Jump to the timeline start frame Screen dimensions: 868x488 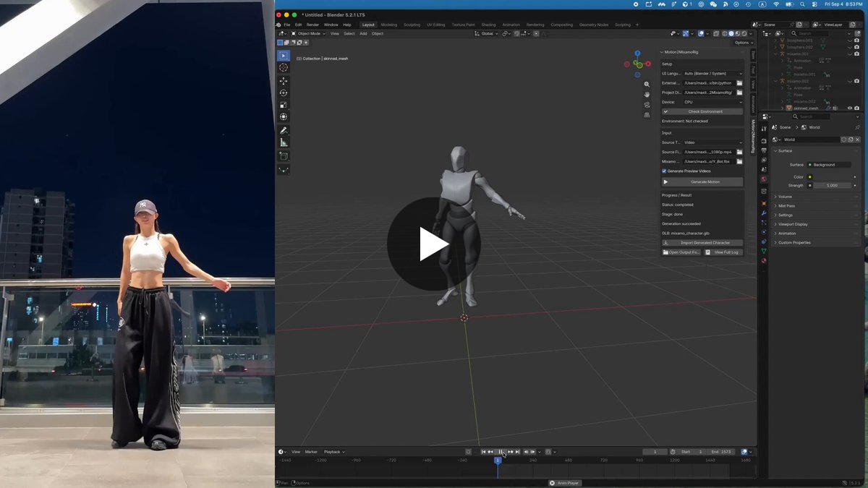[x=483, y=452]
